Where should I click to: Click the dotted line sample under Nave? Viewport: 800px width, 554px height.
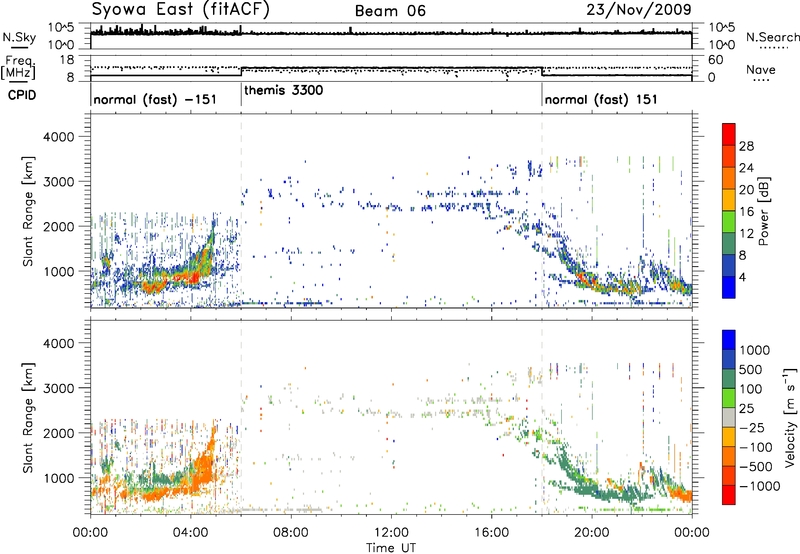(761, 80)
